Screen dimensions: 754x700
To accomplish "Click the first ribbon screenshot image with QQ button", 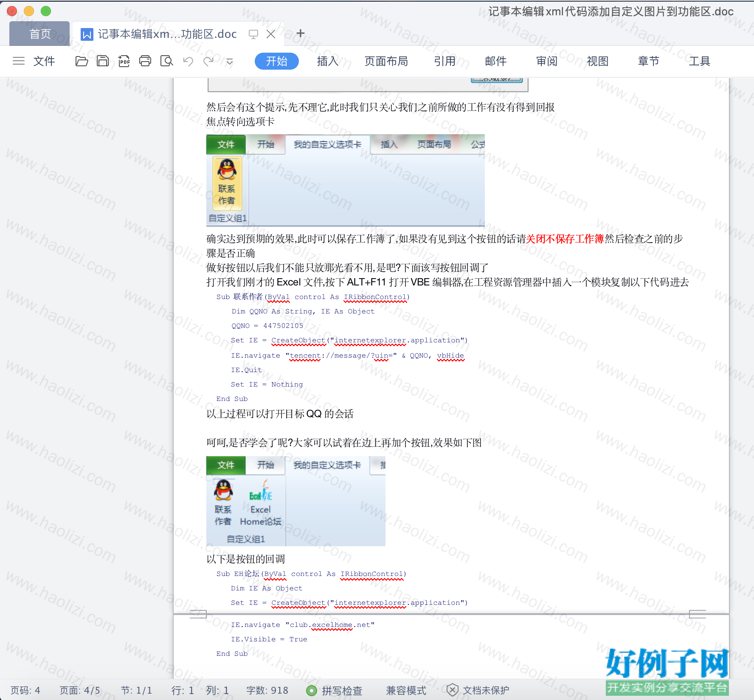I will [x=346, y=180].
